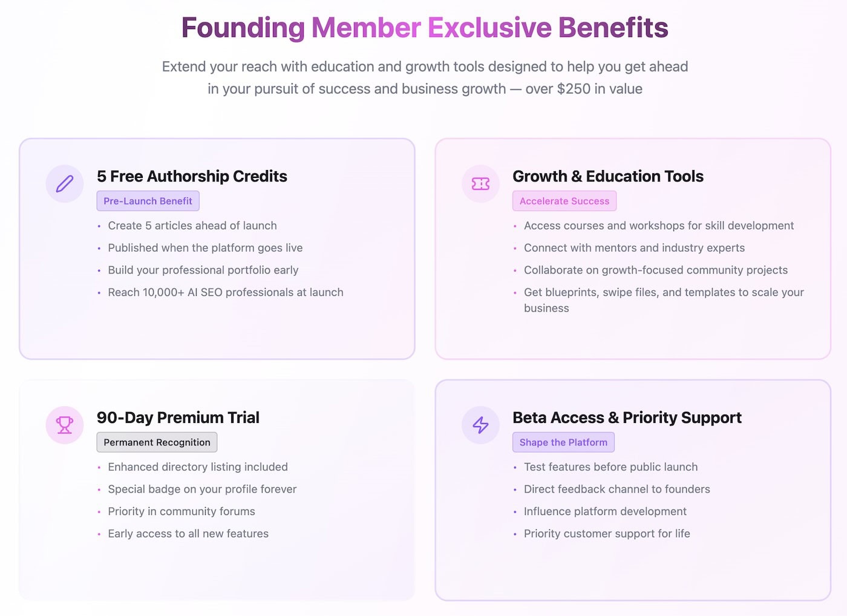Click 'Priority customer support for life' item
The image size is (847, 616).
(607, 534)
